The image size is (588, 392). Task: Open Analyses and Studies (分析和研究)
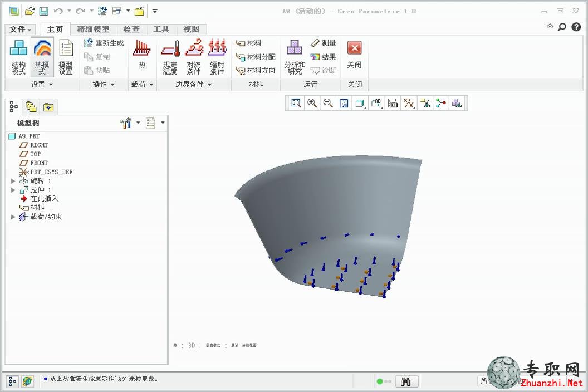(295, 57)
